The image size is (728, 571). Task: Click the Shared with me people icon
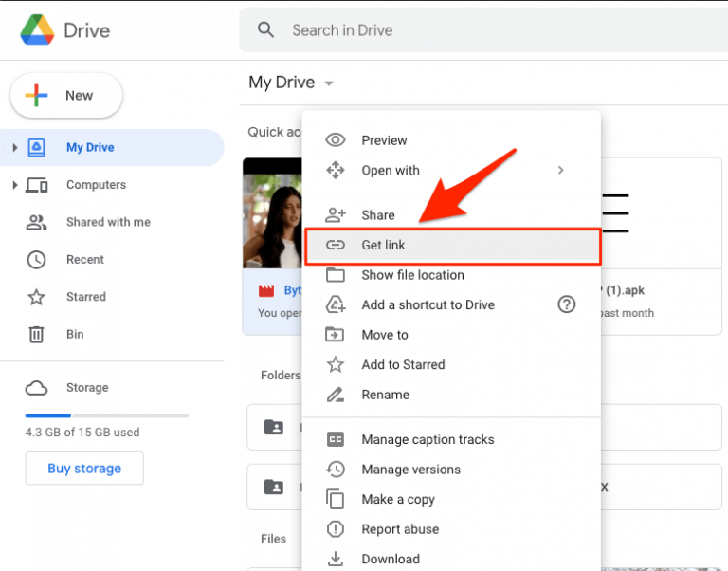pyautogui.click(x=36, y=222)
